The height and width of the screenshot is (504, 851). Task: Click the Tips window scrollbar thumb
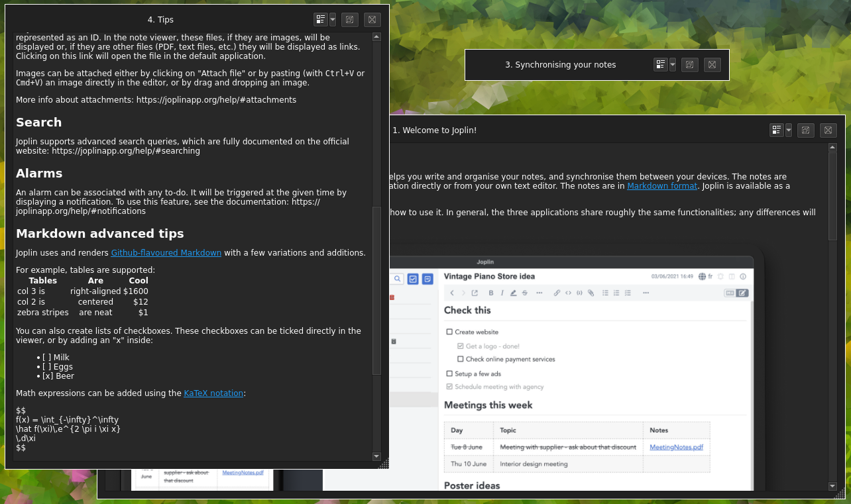(x=376, y=290)
